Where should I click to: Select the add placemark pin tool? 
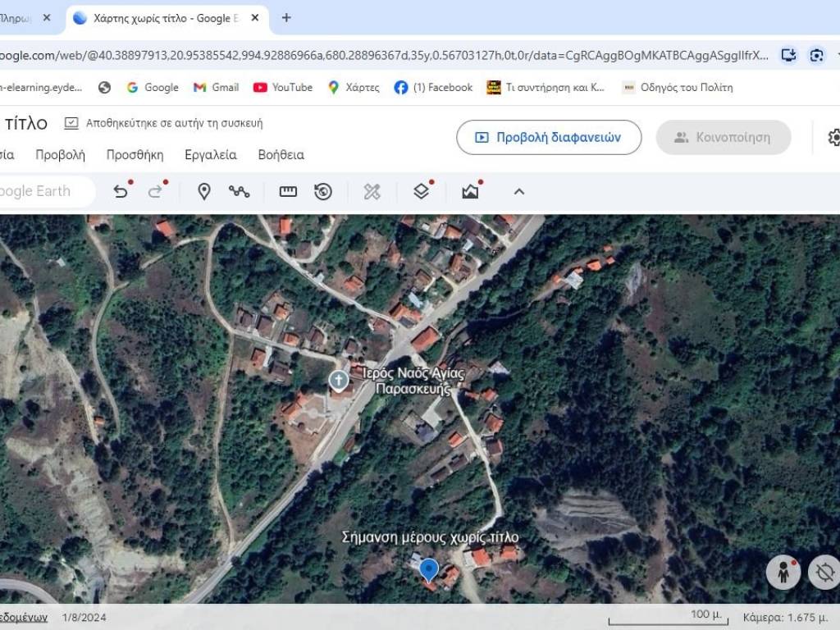[x=204, y=192]
